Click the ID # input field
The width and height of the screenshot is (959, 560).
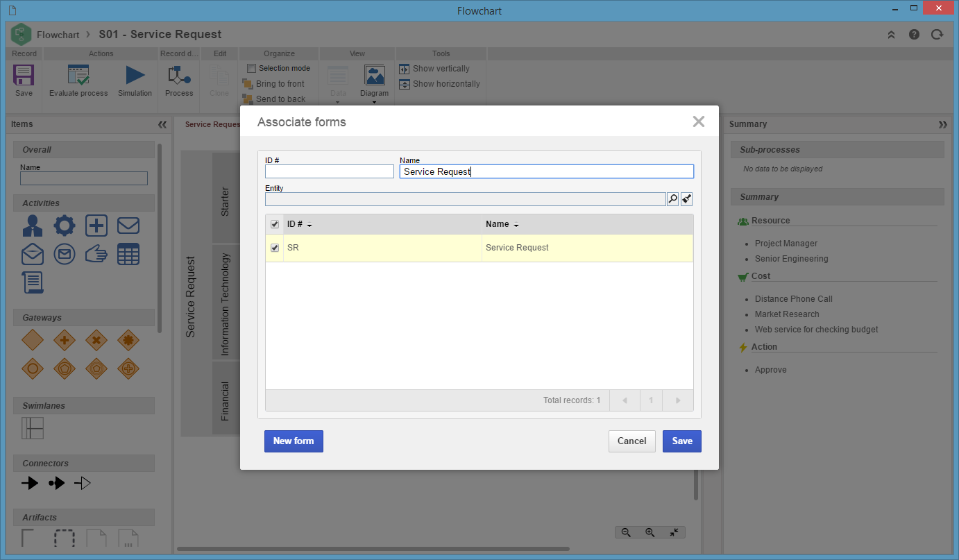tap(330, 171)
